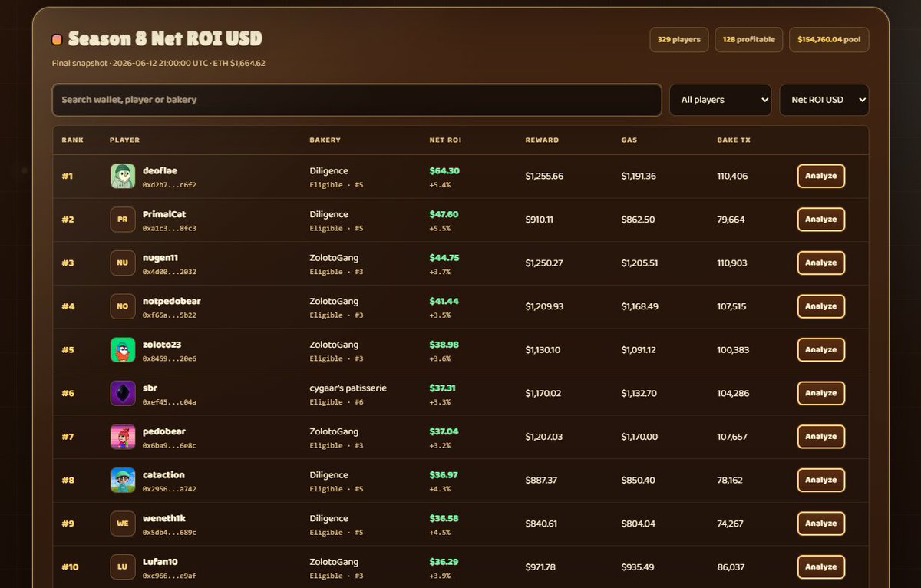Analyze player Lufan10
921x588 pixels.
(x=821, y=567)
